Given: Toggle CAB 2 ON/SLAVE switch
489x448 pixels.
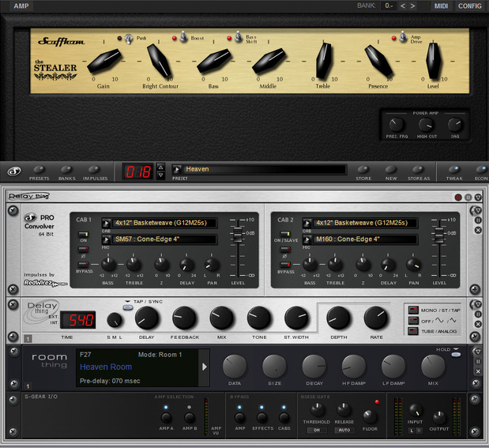Looking at the screenshot, I should [284, 234].
